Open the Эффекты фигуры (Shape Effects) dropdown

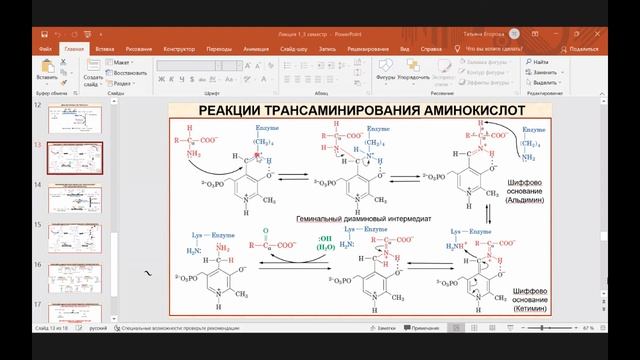(486, 82)
